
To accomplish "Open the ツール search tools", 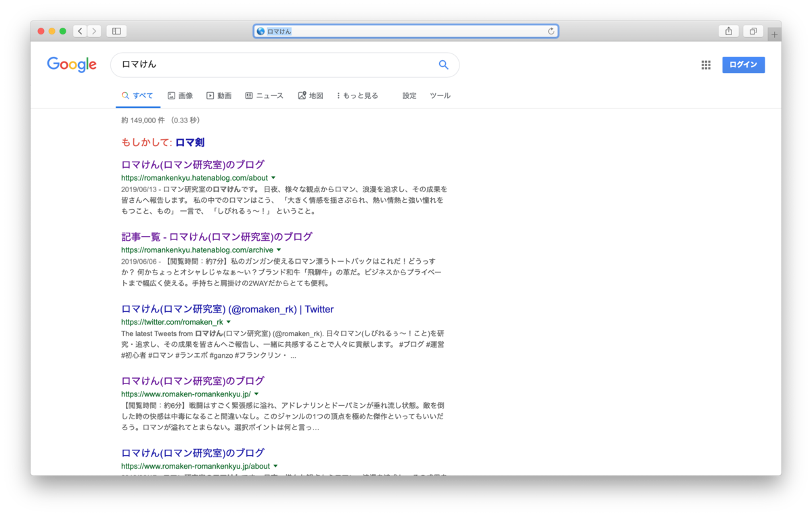I will (440, 96).
